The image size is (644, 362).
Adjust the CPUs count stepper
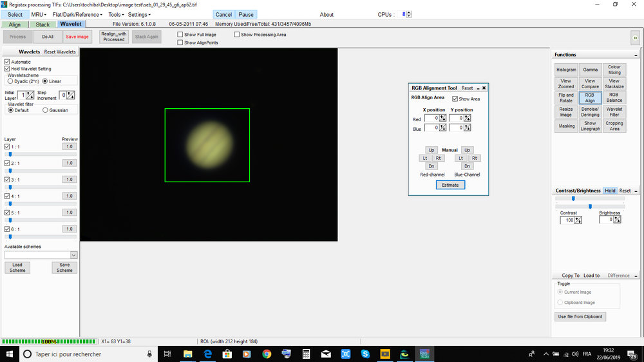click(x=409, y=14)
